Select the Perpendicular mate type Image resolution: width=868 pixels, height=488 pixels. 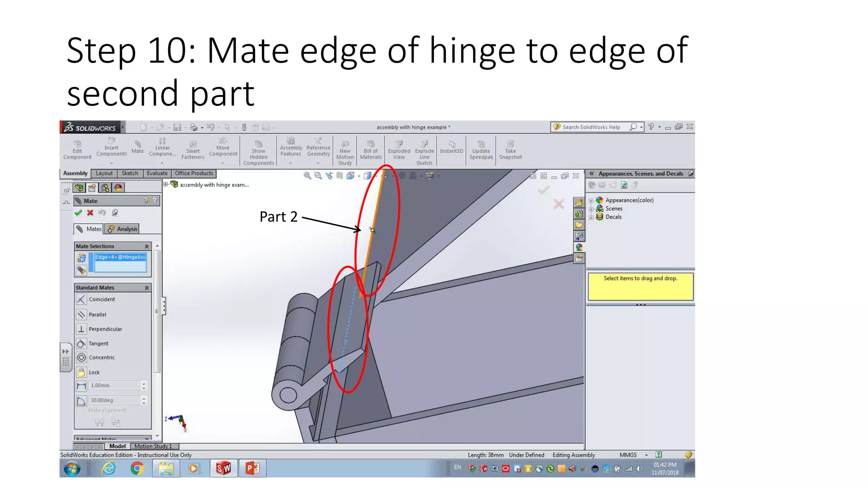pos(99,329)
